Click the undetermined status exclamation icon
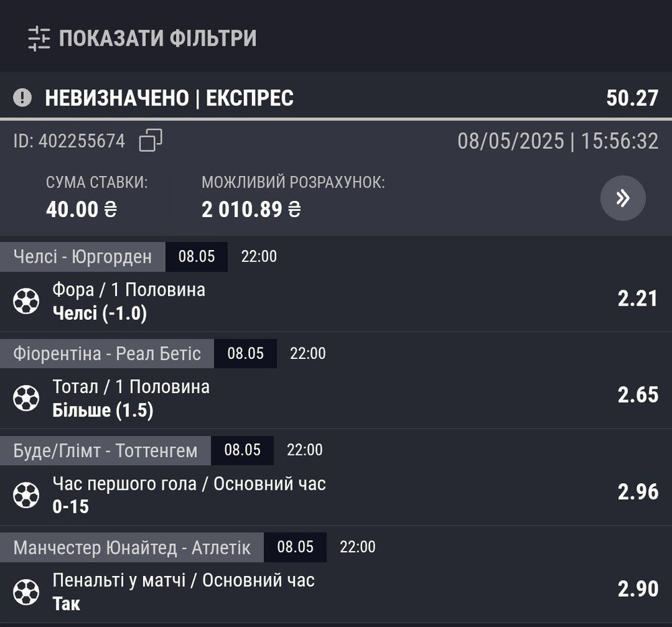 pos(22,97)
